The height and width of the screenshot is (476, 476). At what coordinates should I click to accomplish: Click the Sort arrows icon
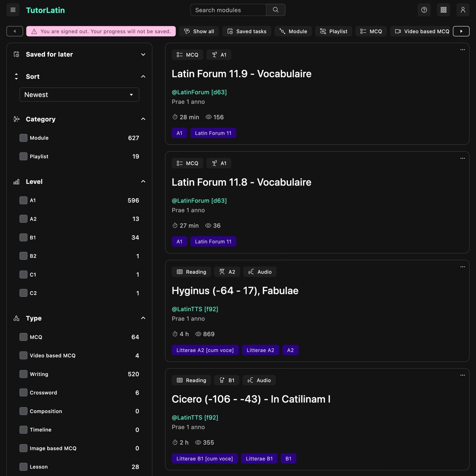(x=16, y=77)
